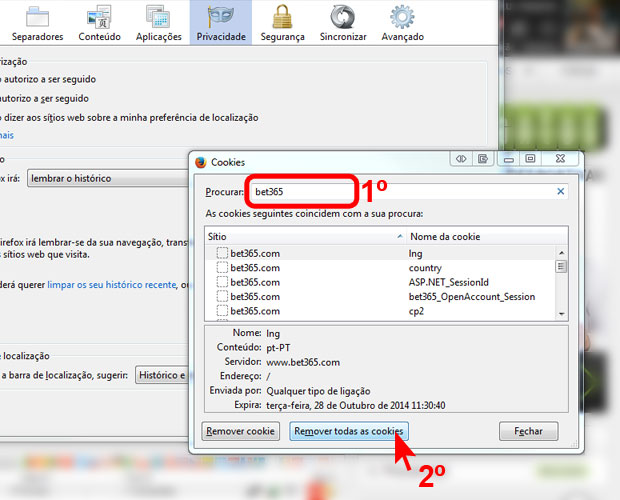Image resolution: width=620 pixels, height=500 pixels.
Task: Select the bet365.com row with ASP.NET_SessionId
Action: pyautogui.click(x=381, y=282)
